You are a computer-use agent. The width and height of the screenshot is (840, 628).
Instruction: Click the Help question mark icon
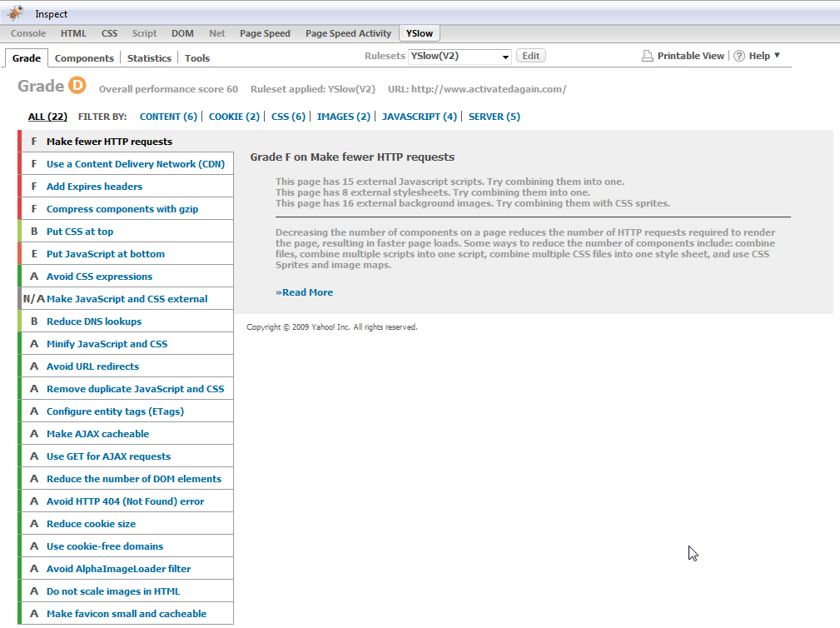pyautogui.click(x=738, y=56)
